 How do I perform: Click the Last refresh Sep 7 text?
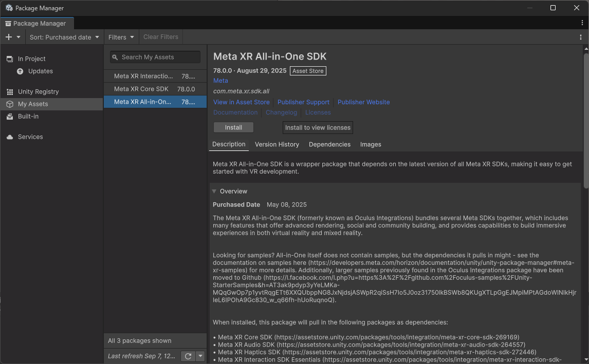pyautogui.click(x=141, y=356)
